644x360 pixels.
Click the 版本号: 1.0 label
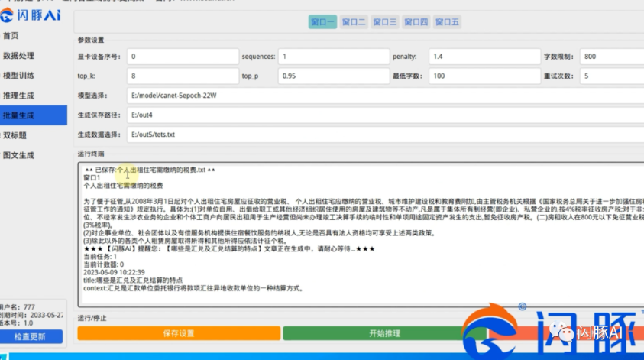(17, 323)
